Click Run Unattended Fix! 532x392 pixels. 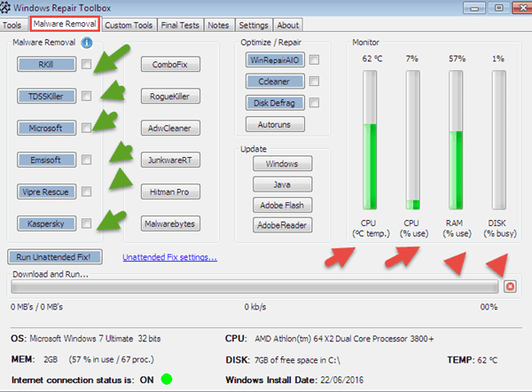tap(55, 257)
